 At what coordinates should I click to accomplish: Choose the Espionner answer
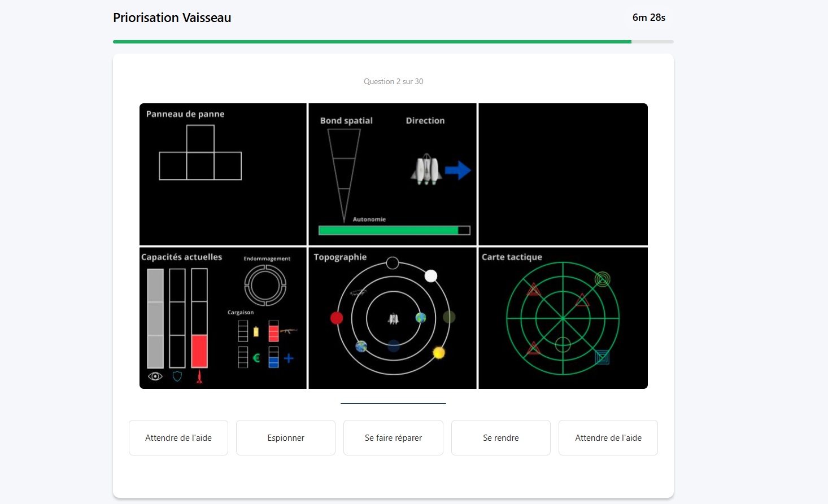(286, 438)
